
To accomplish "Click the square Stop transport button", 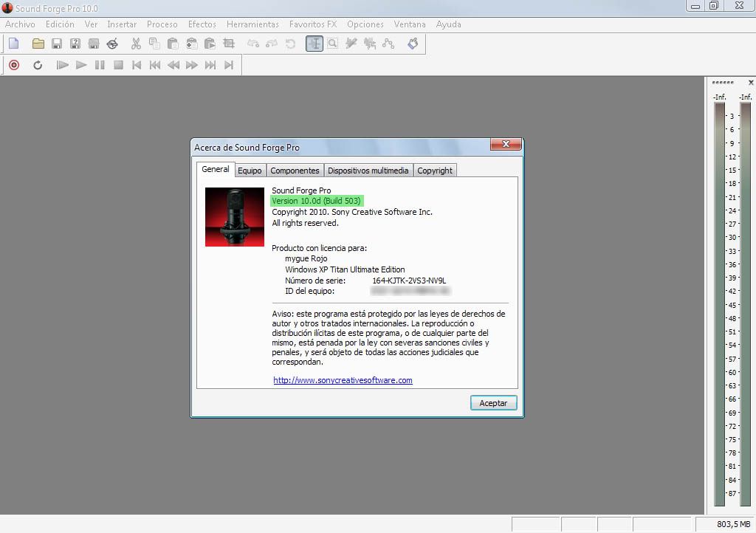I will click(118, 65).
